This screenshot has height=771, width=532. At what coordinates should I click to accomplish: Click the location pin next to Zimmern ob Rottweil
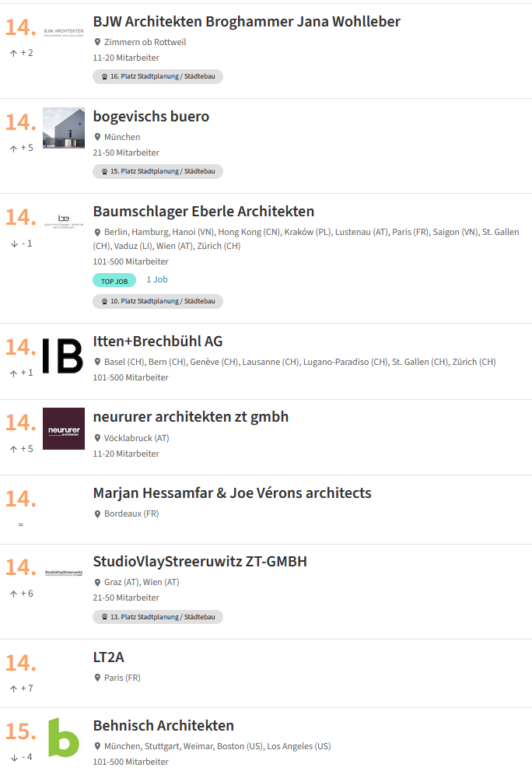tap(97, 42)
